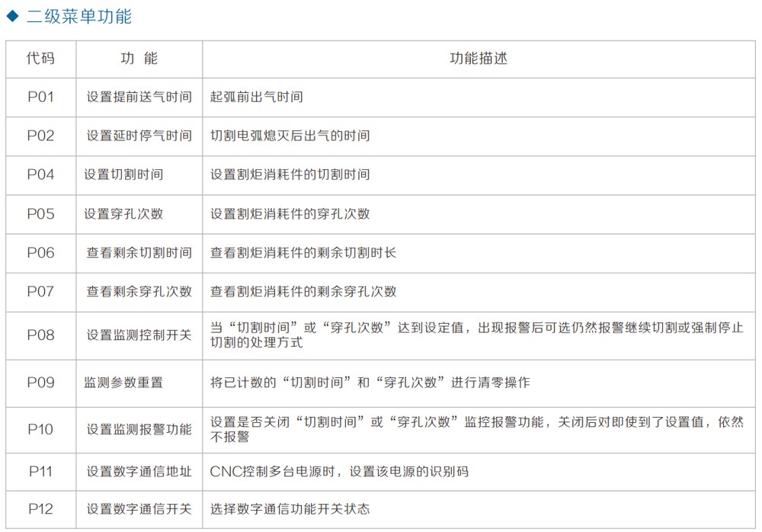The image size is (762, 532).
Task: Select the P09 code cell
Action: point(40,382)
